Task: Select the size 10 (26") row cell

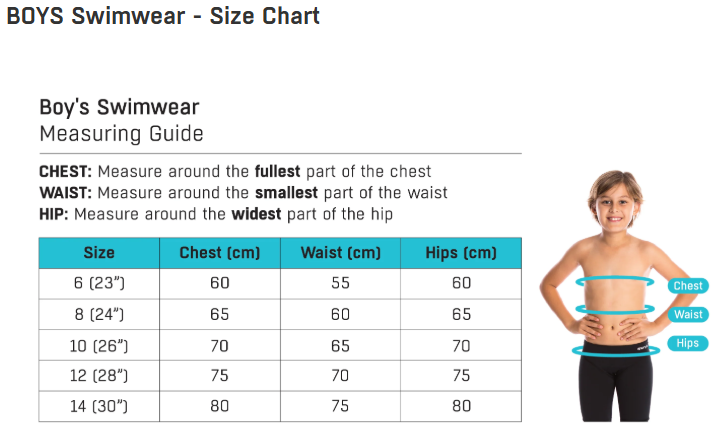Action: (x=99, y=345)
